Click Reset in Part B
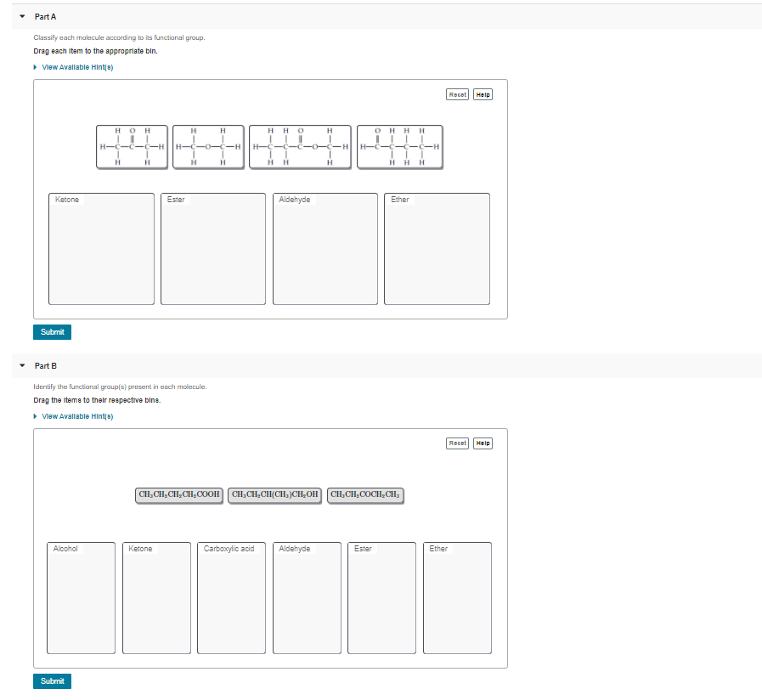The height and width of the screenshot is (700, 762). [457, 443]
